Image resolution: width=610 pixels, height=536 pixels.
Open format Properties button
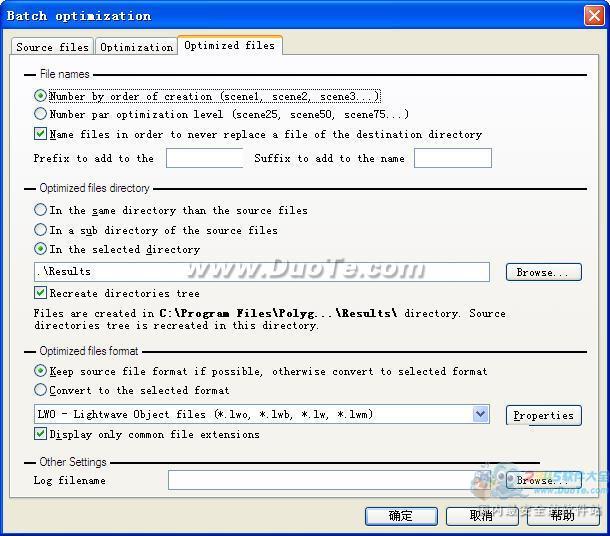[543, 415]
